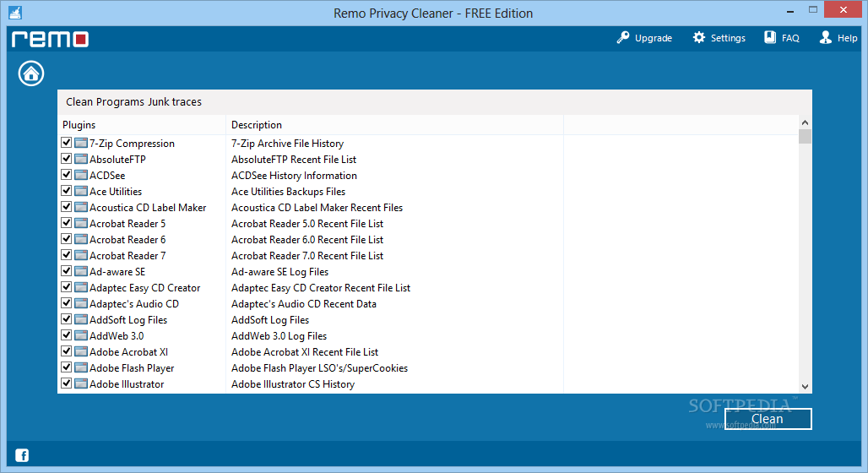868x473 pixels.
Task: Click the AddSoft Log Files plugin icon
Action: tap(81, 319)
